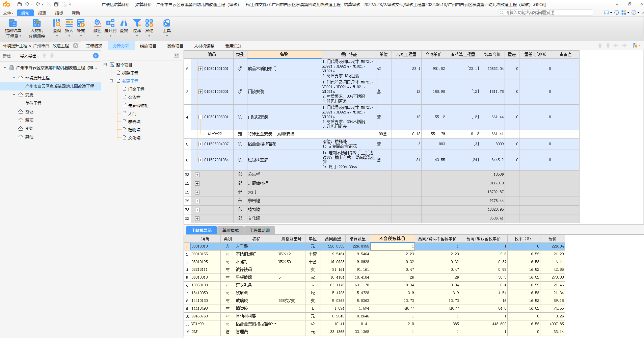
Task: Select 单位工程 in the project tree
Action: click(x=33, y=103)
